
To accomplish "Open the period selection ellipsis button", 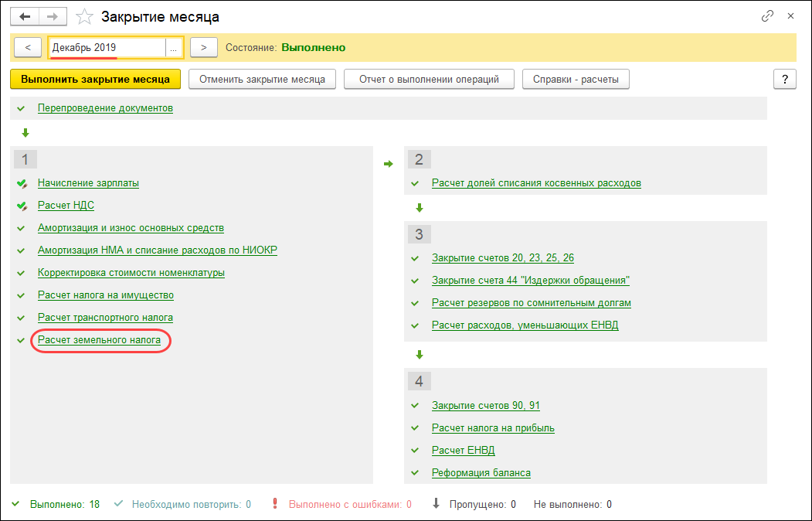I will pyautogui.click(x=174, y=48).
